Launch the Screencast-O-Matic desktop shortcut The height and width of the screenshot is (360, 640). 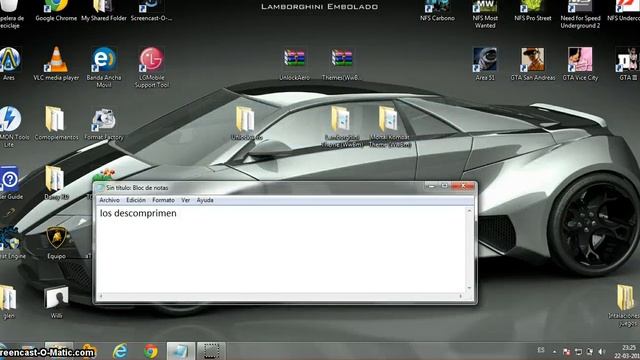(151, 11)
